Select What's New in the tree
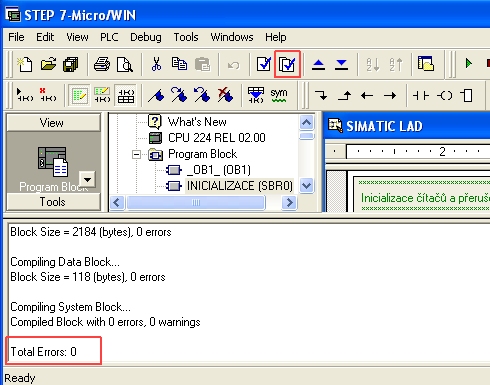The image size is (490, 385). pyautogui.click(x=197, y=122)
